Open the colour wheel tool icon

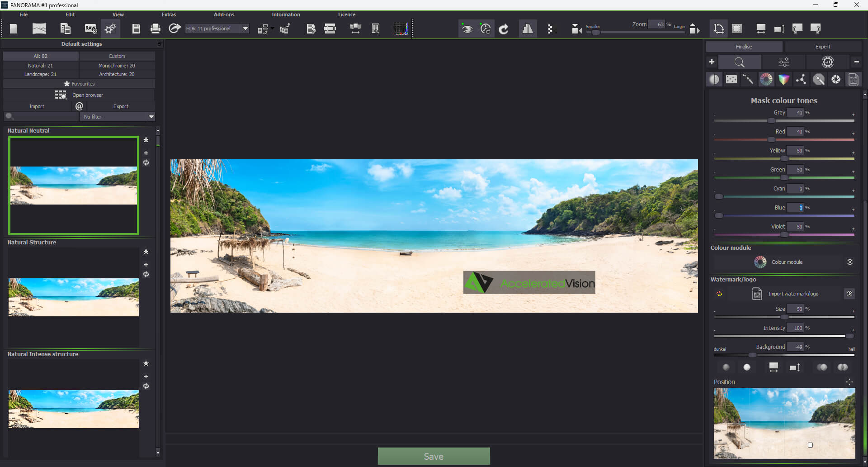point(766,80)
